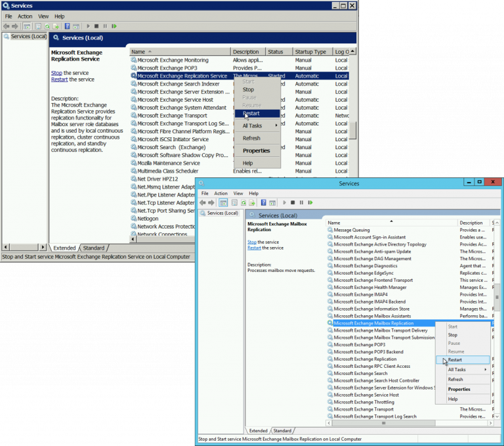Click Pause Service icon in front window toolbar
Image resolution: width=504 pixels, height=446 pixels.
tap(301, 203)
